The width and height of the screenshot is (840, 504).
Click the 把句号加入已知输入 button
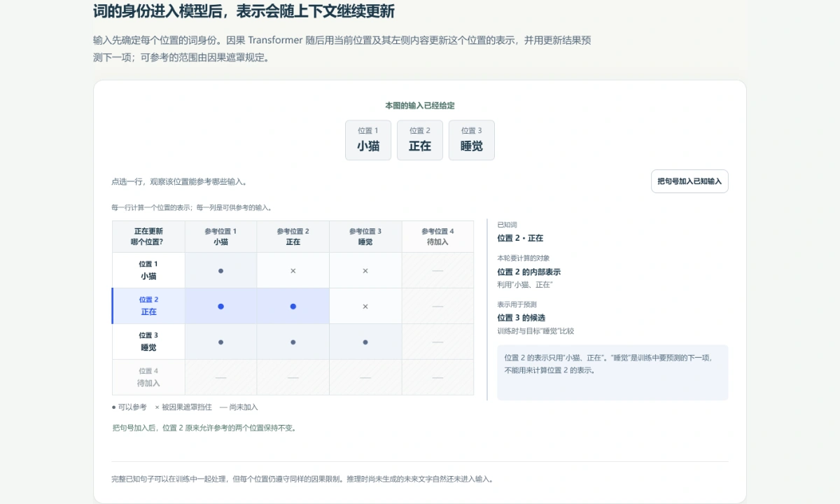coord(689,181)
